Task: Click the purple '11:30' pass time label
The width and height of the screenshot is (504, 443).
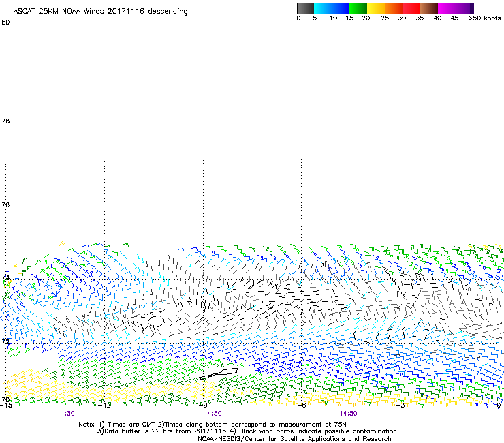Action: pos(65,414)
